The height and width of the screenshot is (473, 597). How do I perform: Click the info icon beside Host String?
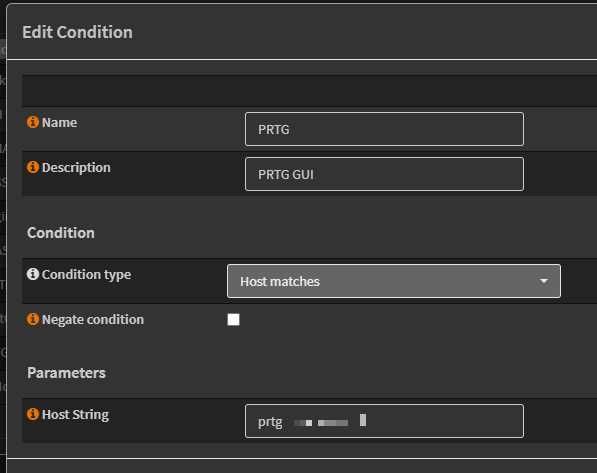pos(33,414)
